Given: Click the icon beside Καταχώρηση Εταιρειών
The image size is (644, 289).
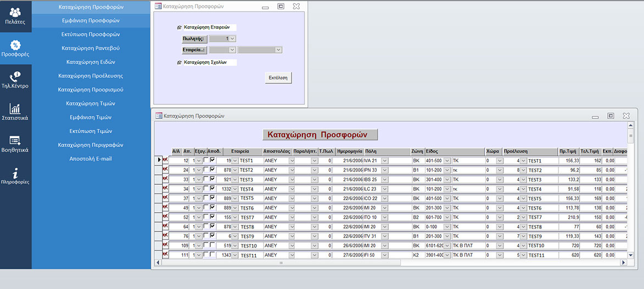Looking at the screenshot, I should pyautogui.click(x=179, y=27).
